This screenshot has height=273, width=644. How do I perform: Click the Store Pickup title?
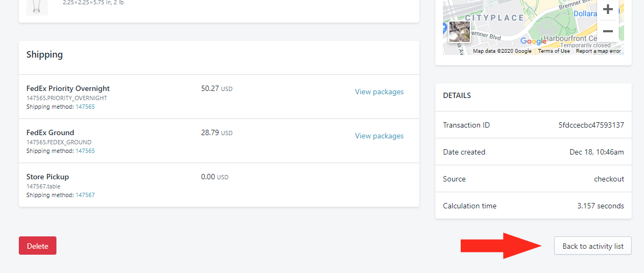coord(48,177)
